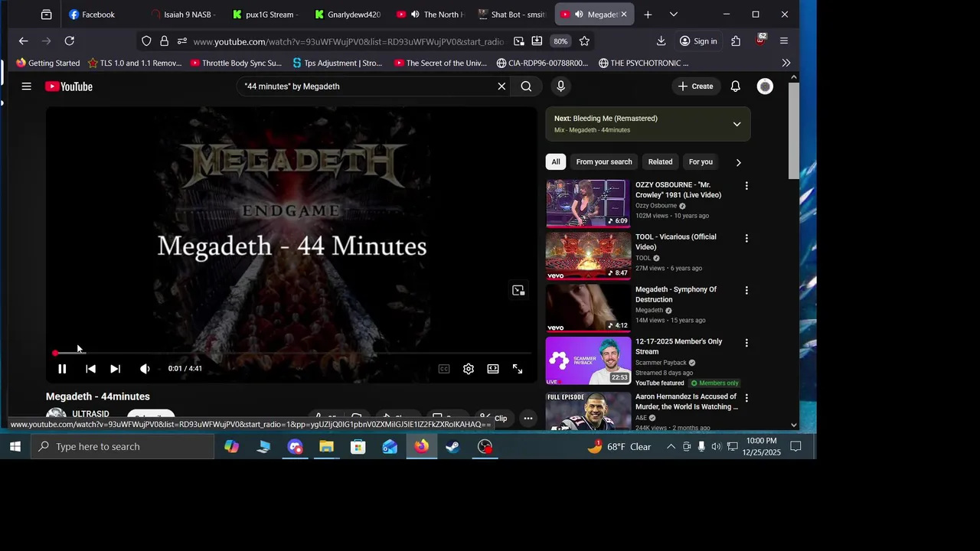Screen dimensions: 980x551
Task: Open the player settings gear
Action: (x=469, y=369)
